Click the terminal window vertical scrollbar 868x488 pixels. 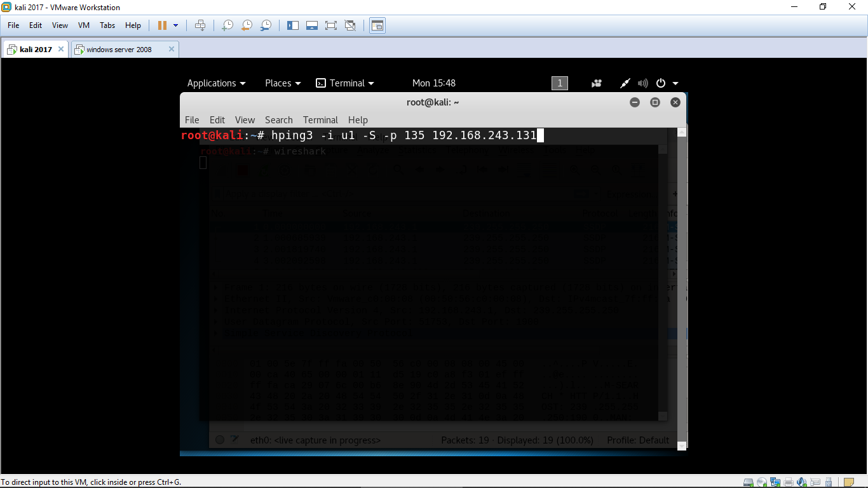(x=682, y=286)
